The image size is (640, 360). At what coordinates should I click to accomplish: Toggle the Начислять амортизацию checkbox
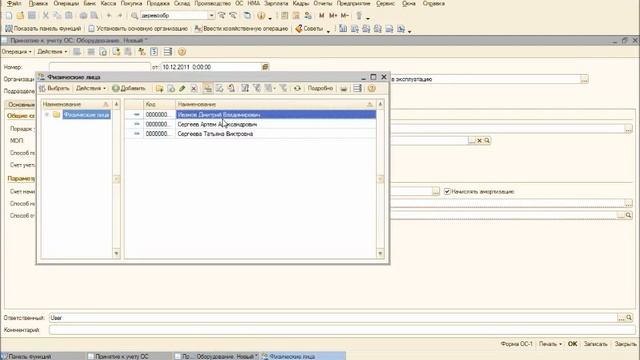coord(447,191)
